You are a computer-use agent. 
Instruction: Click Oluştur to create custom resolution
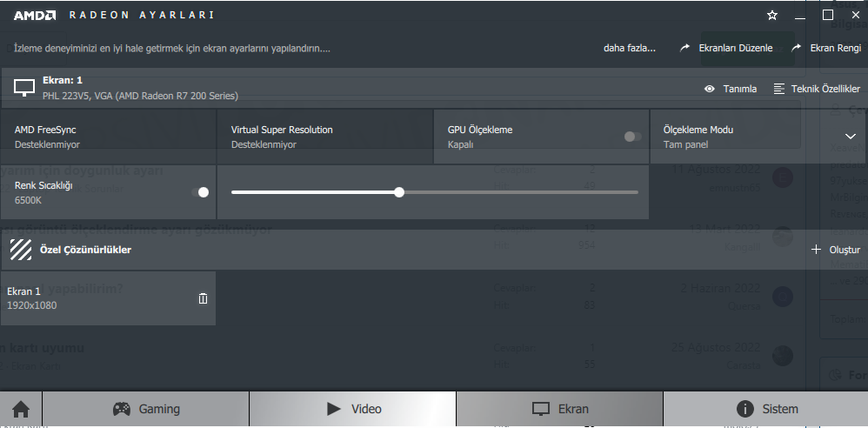click(835, 250)
